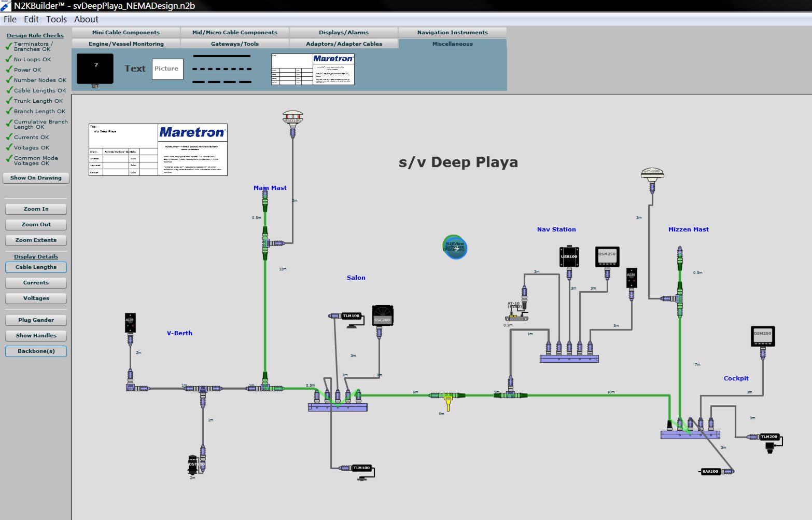Click the Nav Station multiport box

tap(569, 359)
